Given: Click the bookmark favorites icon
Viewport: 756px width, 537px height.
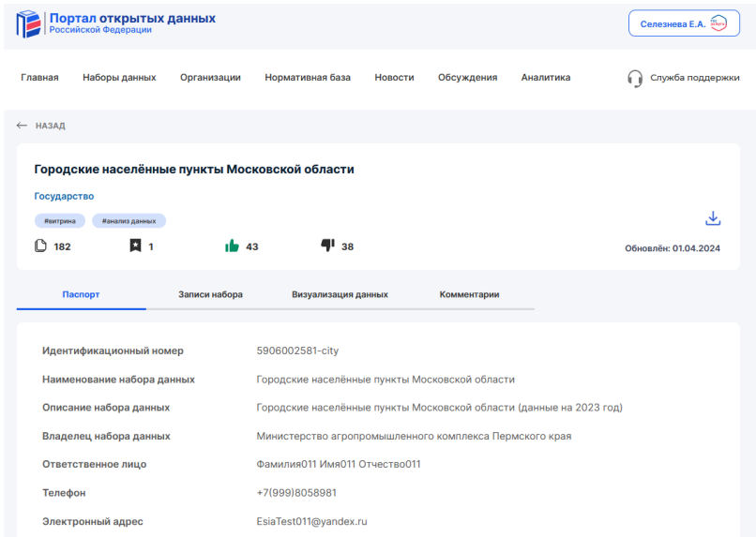Looking at the screenshot, I should (135, 246).
